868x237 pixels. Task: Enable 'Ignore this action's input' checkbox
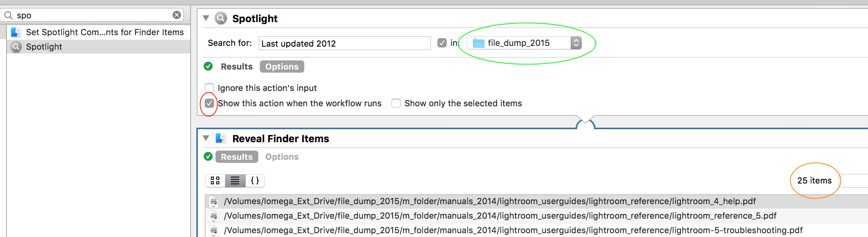pyautogui.click(x=209, y=88)
